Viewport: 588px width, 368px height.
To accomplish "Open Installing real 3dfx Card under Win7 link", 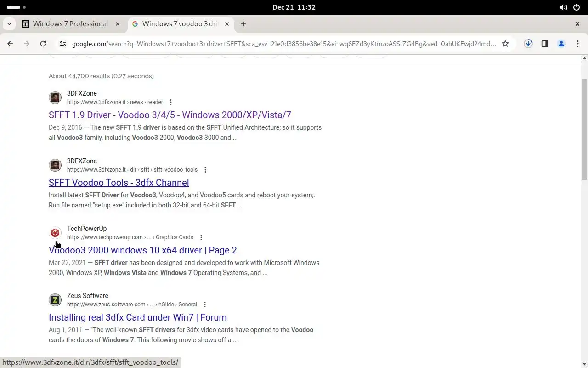I will (138, 317).
